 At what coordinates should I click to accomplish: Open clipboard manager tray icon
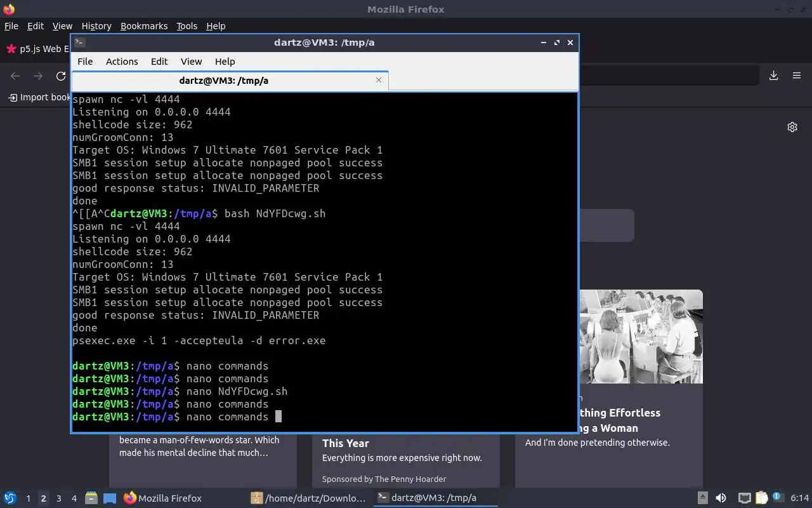[x=761, y=498]
